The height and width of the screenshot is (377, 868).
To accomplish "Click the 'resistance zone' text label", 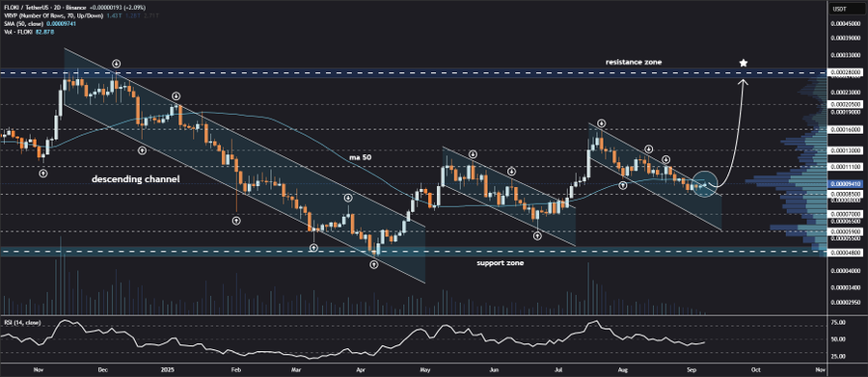I will pyautogui.click(x=634, y=63).
